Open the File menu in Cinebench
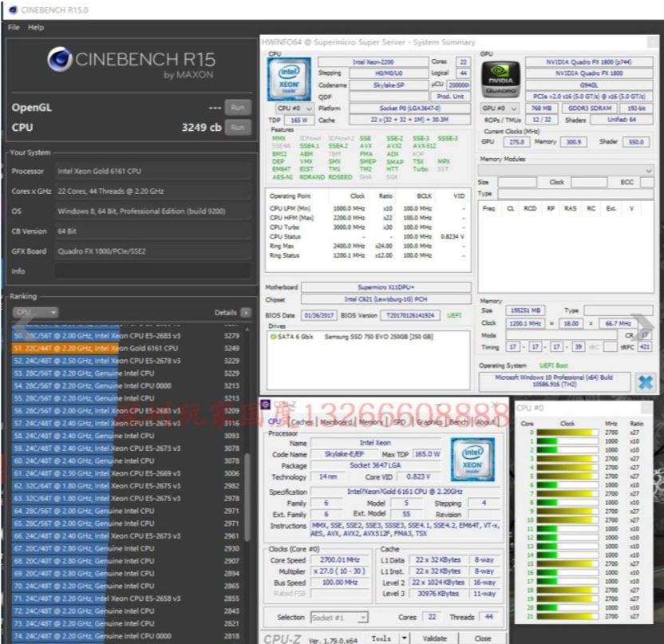The height and width of the screenshot is (644, 664). click(14, 27)
